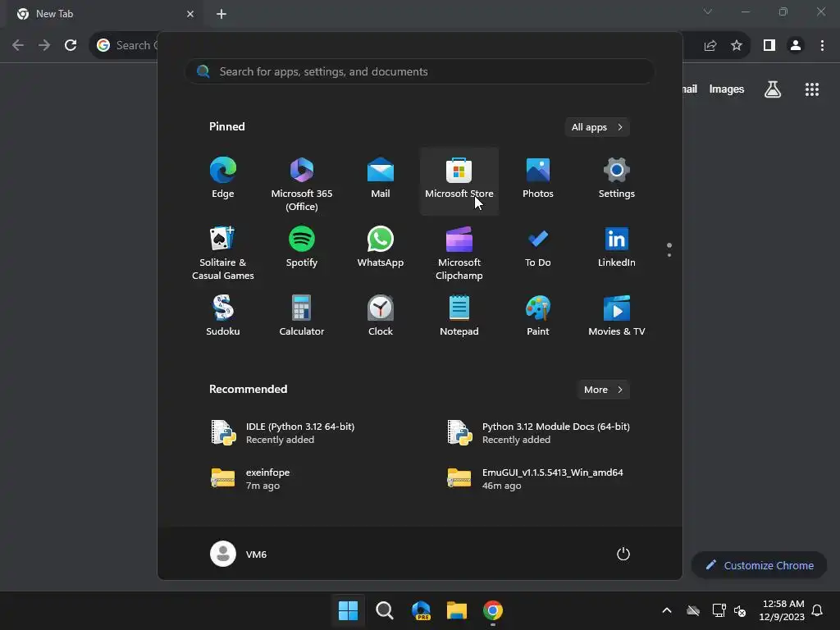Open the OneDrive cloud tray icon
This screenshot has height=630, width=840.
(693, 610)
